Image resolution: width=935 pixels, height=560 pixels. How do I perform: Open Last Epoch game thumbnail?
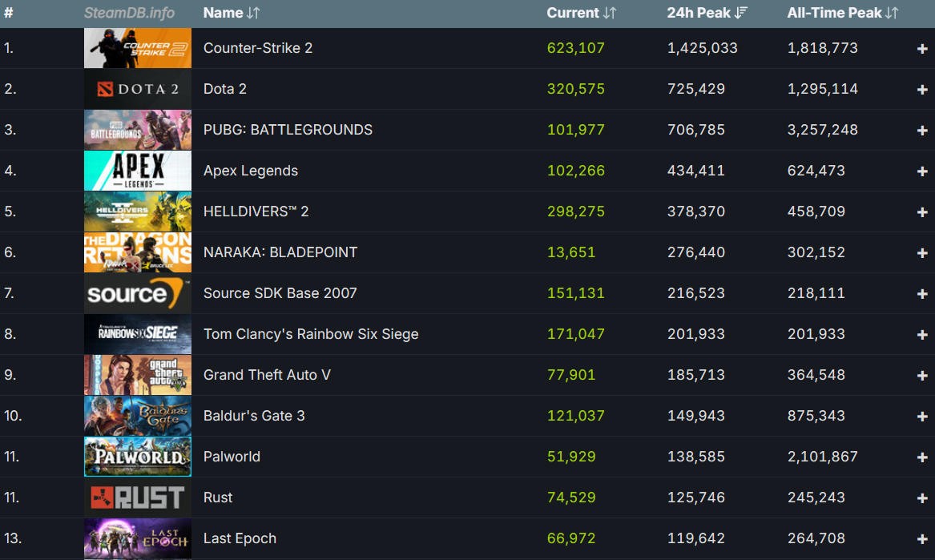coord(138,538)
